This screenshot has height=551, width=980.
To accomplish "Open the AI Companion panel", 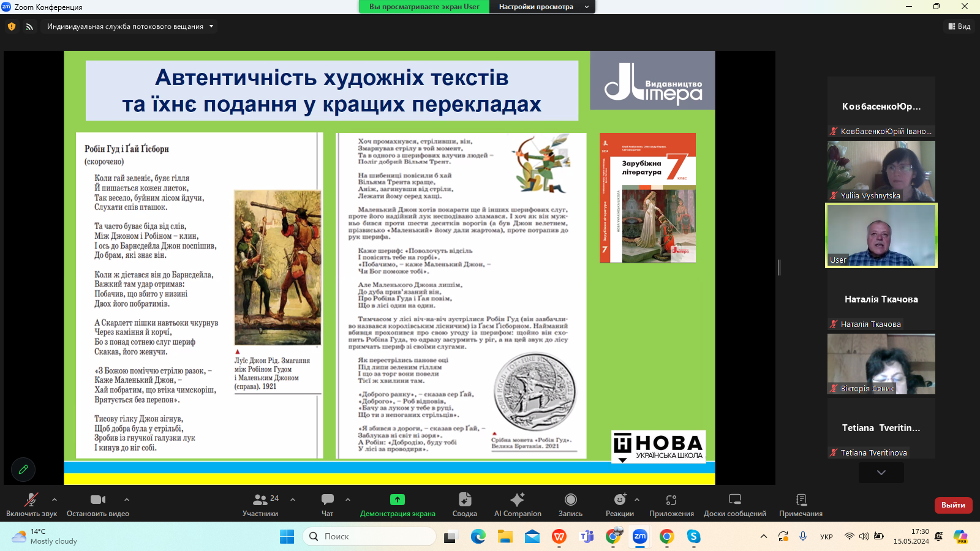I will pos(518,504).
